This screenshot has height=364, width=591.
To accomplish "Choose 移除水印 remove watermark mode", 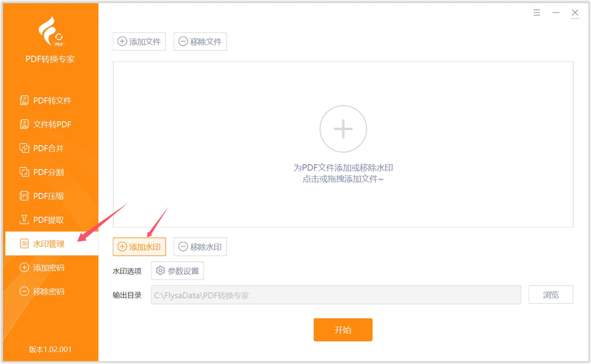I will click(x=200, y=247).
